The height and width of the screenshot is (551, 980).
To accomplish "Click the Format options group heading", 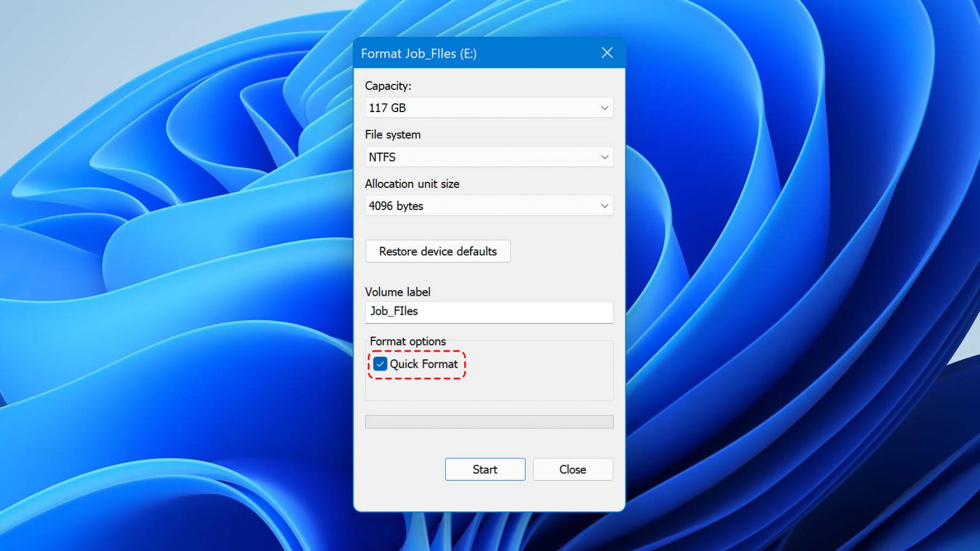I will (407, 341).
